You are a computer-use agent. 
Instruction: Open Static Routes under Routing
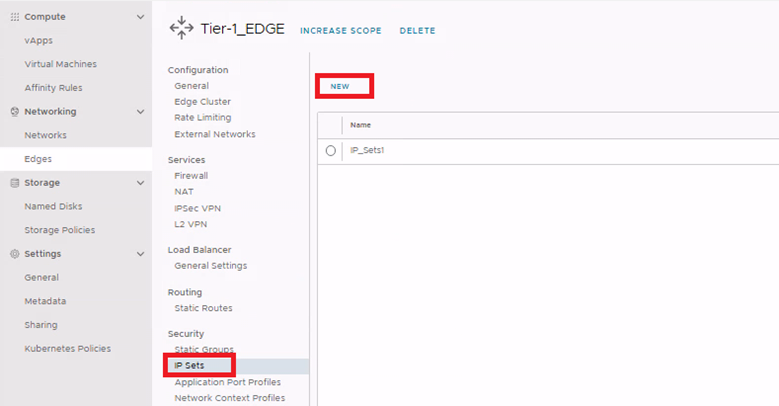click(x=203, y=308)
